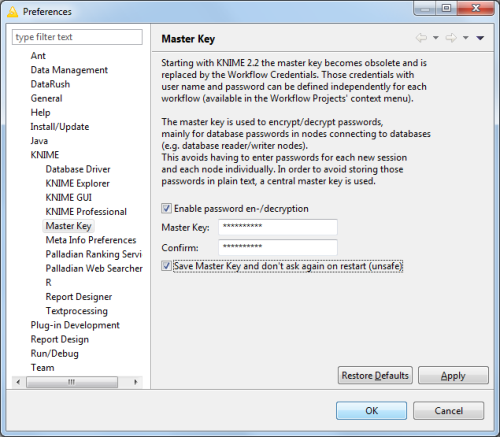
Task: Click the forward navigation arrow icon
Action: tap(451, 38)
